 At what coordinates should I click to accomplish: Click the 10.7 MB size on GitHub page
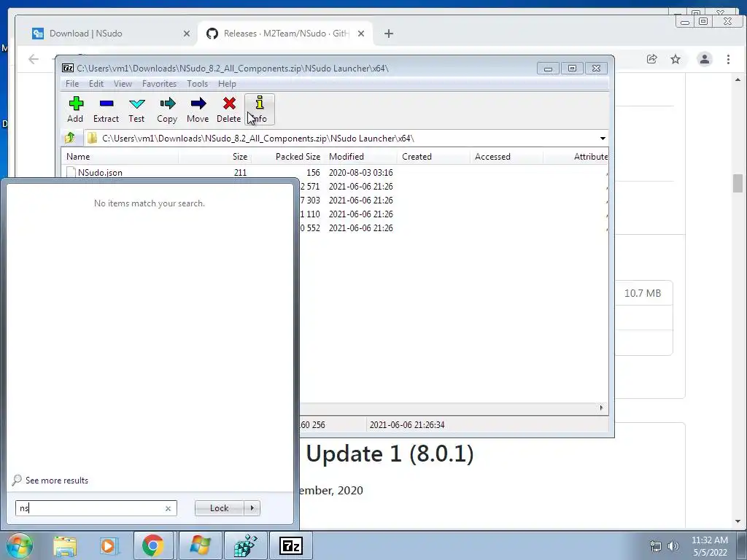point(643,293)
